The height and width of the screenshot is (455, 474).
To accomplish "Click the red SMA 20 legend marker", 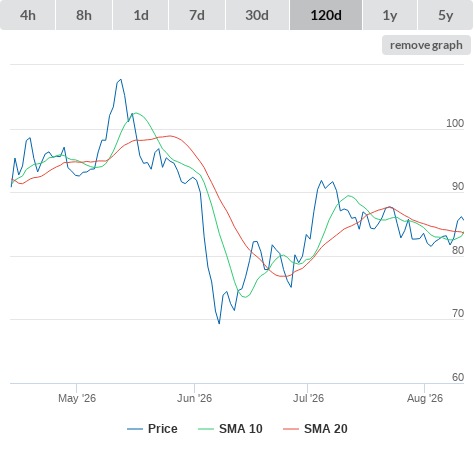I will pos(291,429).
